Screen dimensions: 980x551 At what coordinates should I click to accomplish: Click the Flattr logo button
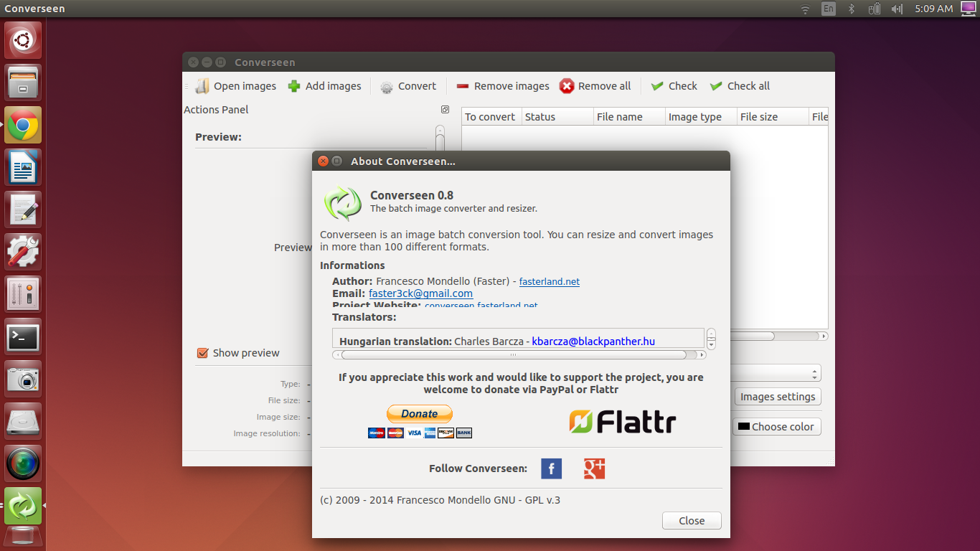[x=622, y=422]
